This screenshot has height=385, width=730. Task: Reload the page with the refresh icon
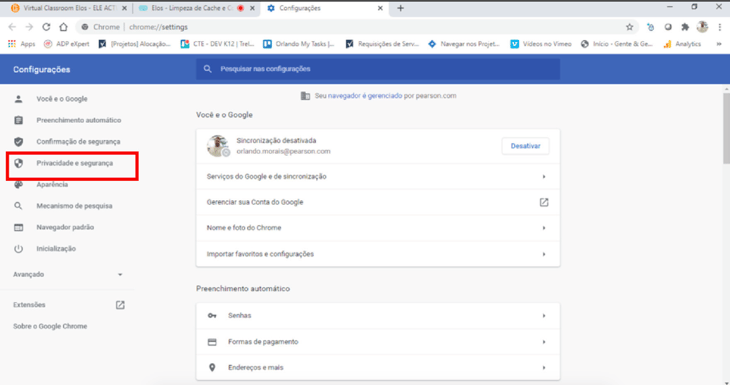(46, 27)
